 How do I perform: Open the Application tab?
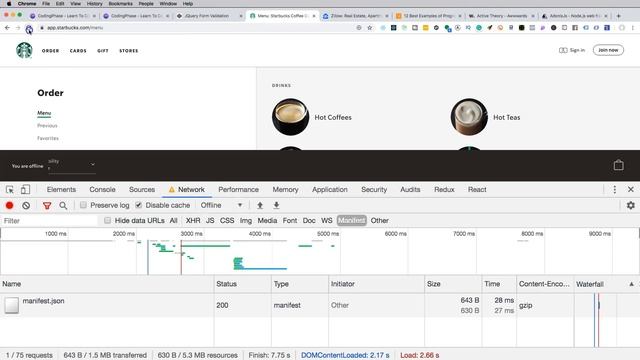tap(330, 189)
